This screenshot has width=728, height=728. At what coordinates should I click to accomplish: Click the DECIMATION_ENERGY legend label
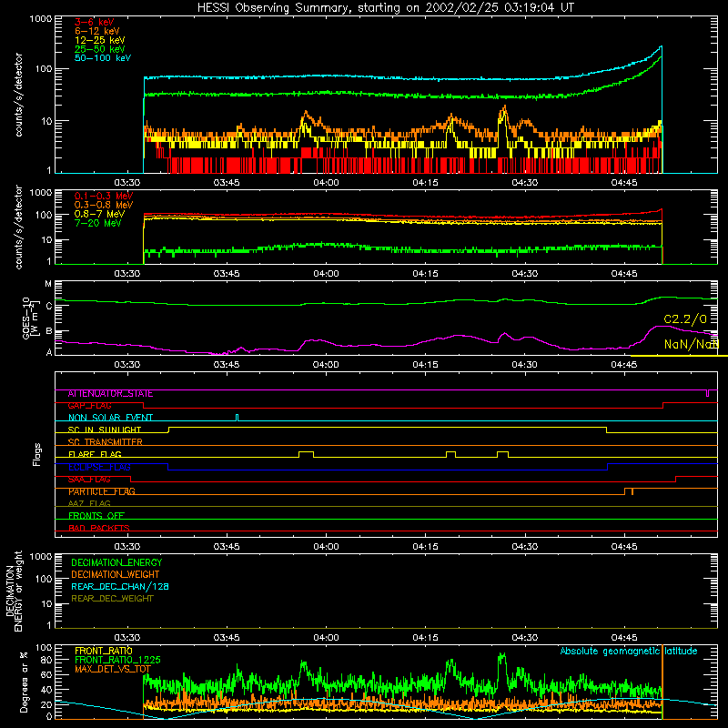(x=116, y=562)
